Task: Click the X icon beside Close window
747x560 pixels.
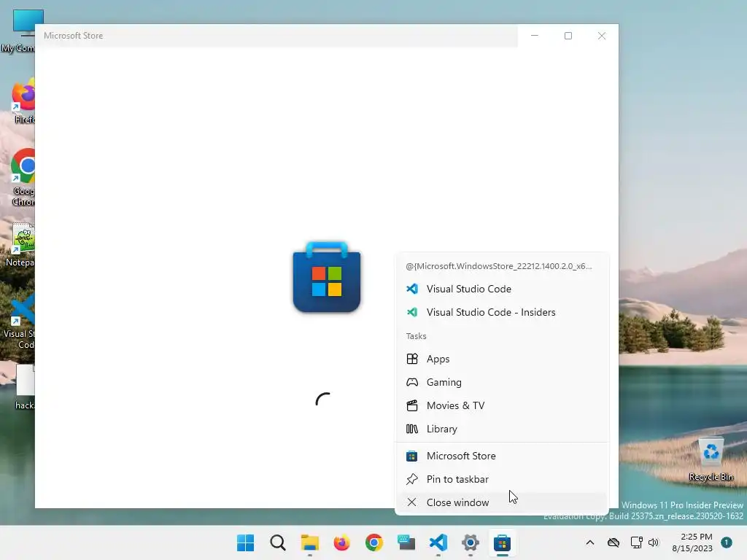Action: click(x=412, y=502)
